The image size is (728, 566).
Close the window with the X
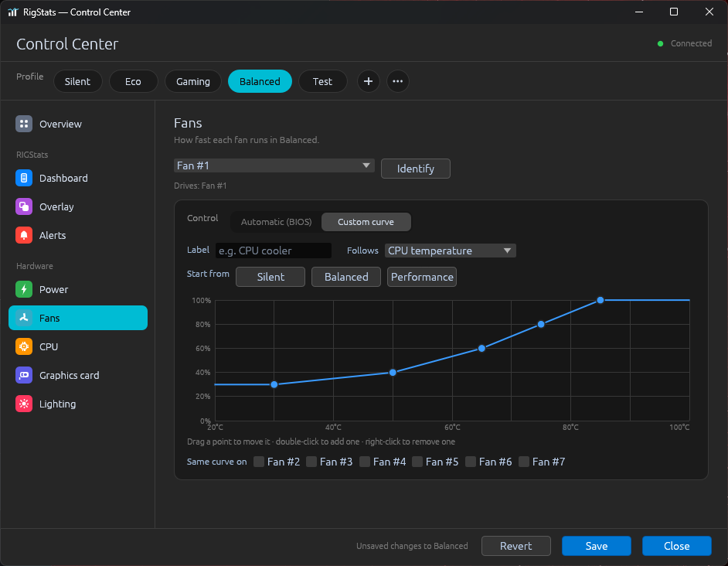(x=709, y=12)
